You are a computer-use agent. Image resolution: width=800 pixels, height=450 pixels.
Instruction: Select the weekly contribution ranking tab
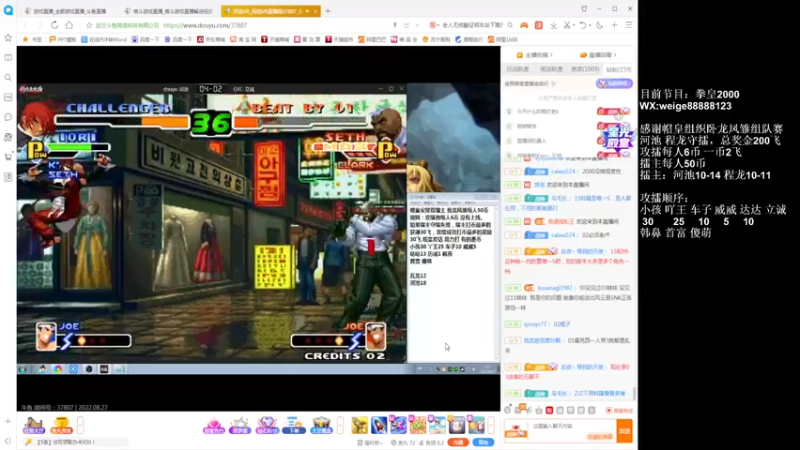[552, 69]
